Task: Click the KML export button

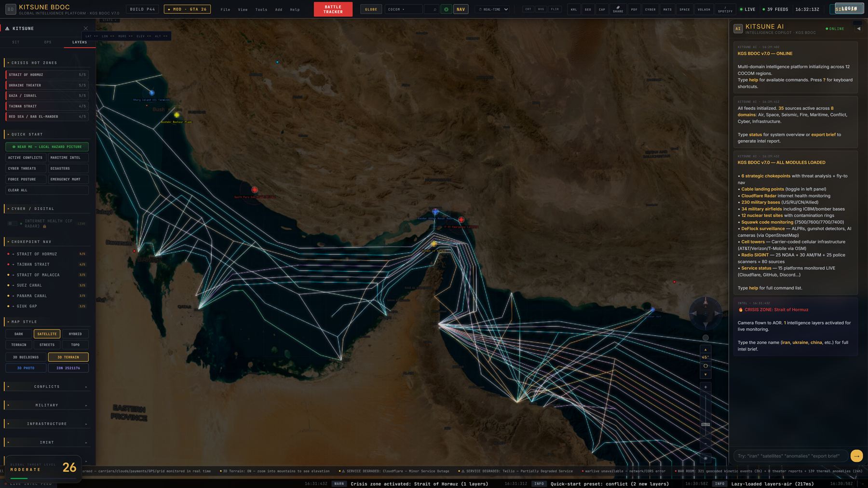Action: 574,9
